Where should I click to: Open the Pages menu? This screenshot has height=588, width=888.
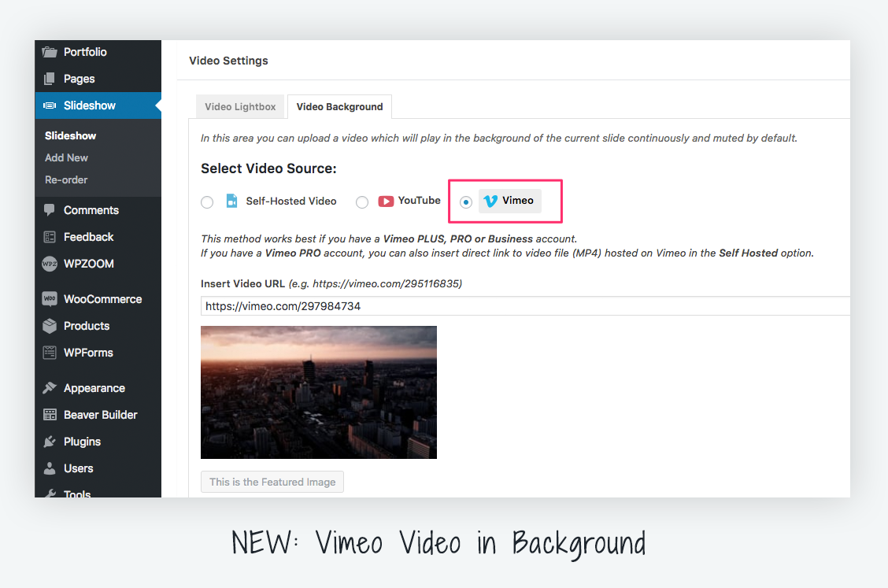click(x=98, y=79)
